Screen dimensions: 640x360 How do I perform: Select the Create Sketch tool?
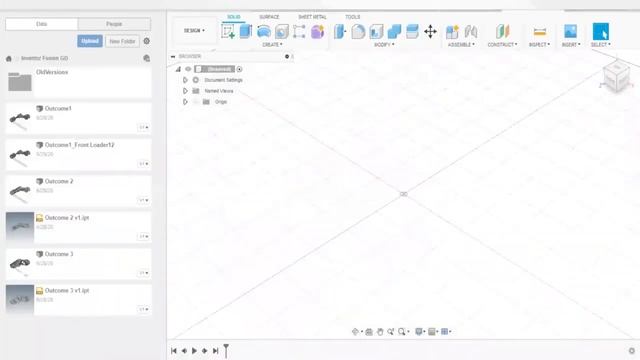click(228, 31)
